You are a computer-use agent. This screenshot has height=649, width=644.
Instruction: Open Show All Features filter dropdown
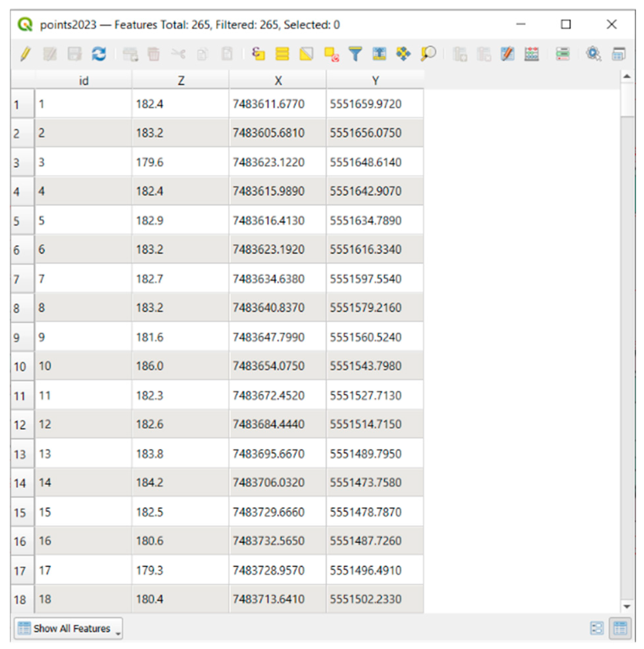(x=68, y=628)
